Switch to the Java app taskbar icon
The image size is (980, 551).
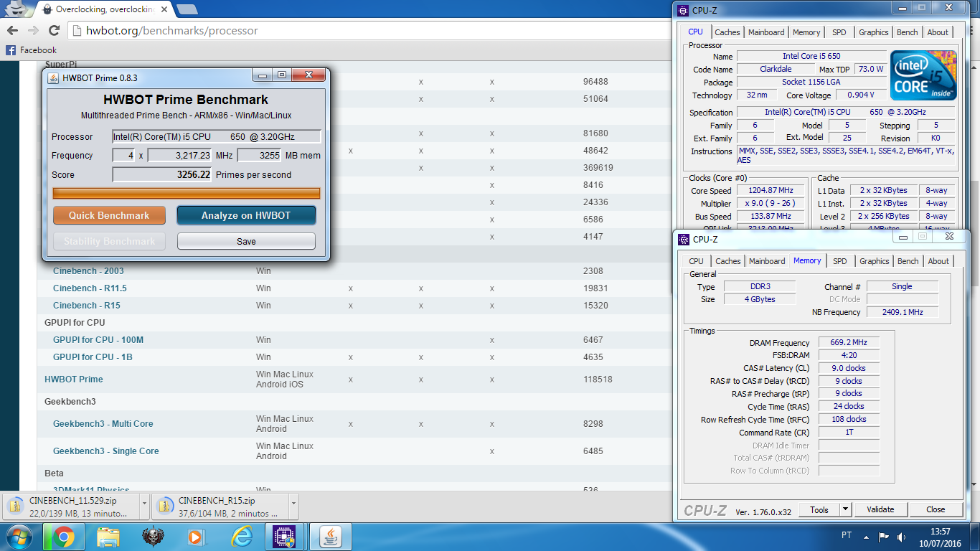(x=330, y=537)
